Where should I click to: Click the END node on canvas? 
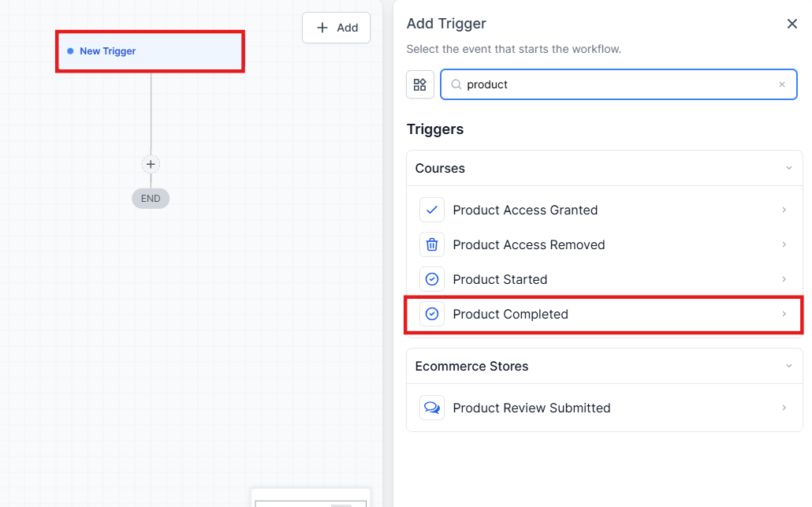(151, 199)
